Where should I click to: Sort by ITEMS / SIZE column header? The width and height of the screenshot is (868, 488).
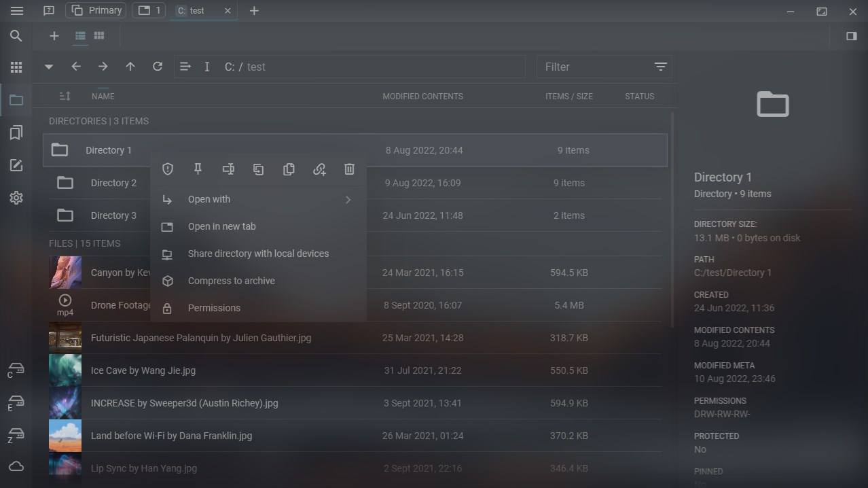tap(569, 97)
